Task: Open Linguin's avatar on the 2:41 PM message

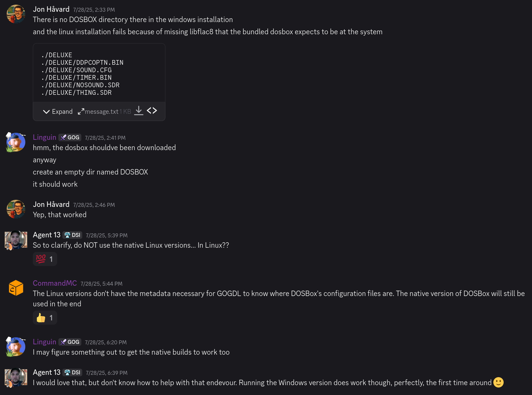Action: (16, 142)
